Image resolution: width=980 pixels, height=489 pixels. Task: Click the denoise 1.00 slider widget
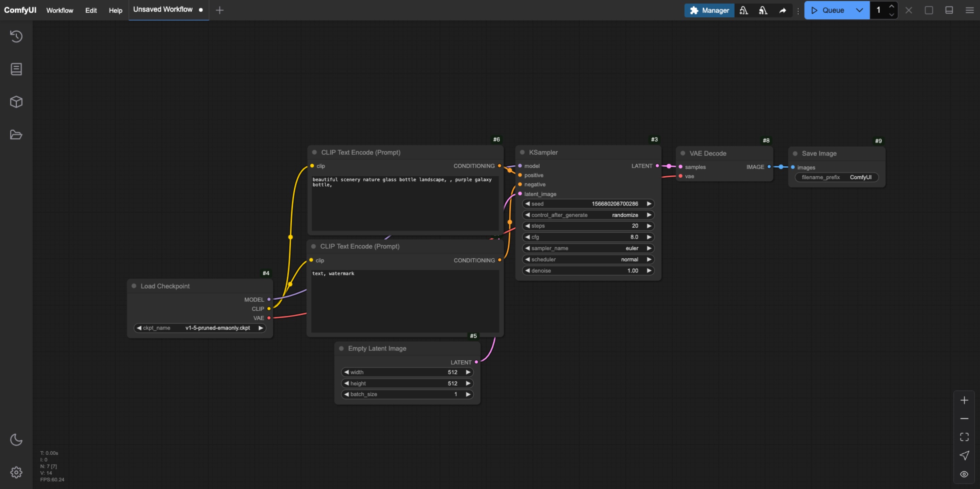pyautogui.click(x=588, y=271)
